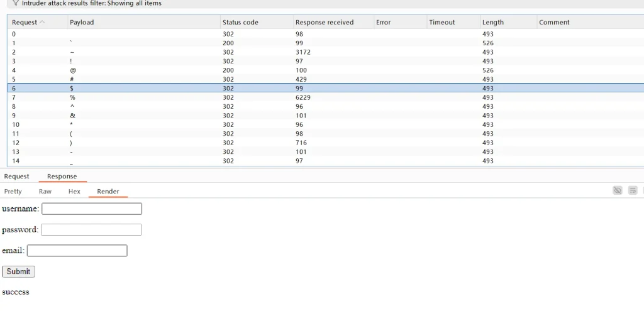Show the Hex view tab

(74, 192)
